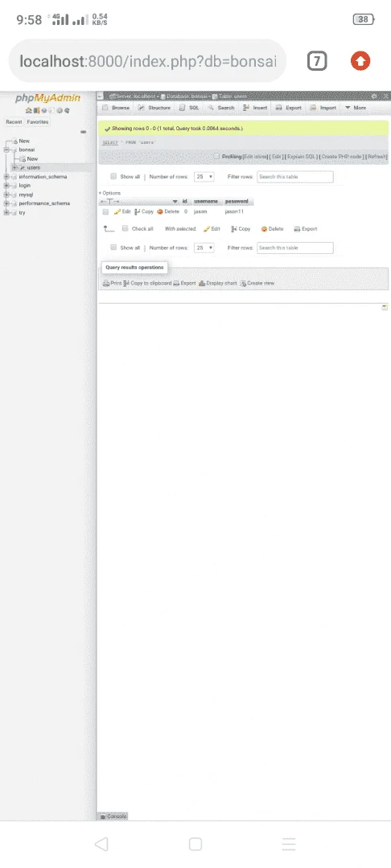Expand the performance_schema database node

(6, 203)
